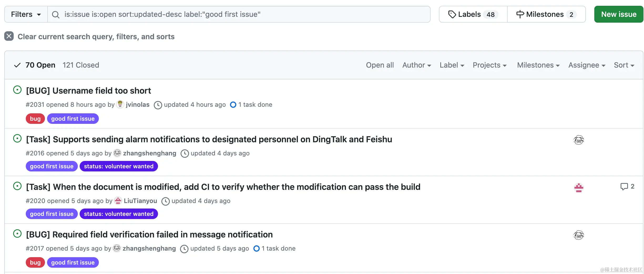
Task: Click the clear search query X icon
Action: pos(9,36)
